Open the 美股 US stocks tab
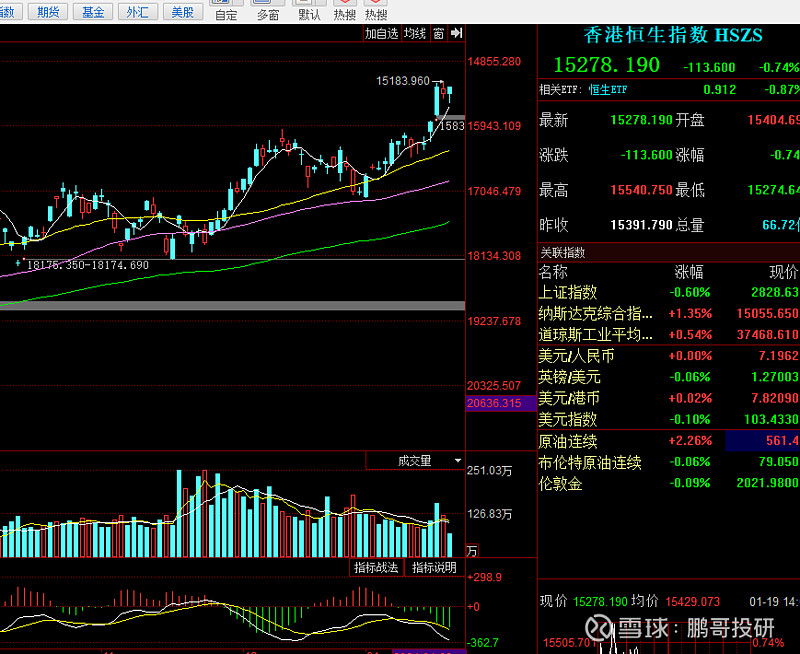 pos(183,11)
